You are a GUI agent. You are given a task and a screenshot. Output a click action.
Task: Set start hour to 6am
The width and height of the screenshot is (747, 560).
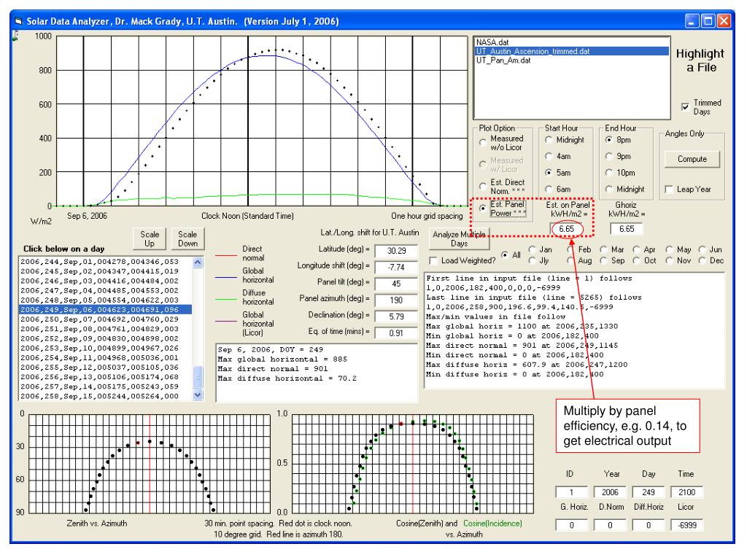[x=549, y=189]
